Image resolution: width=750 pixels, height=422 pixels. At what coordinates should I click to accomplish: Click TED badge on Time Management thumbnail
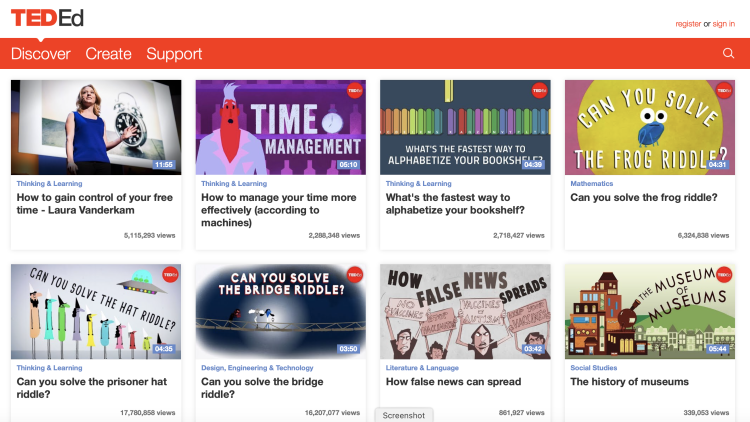coord(354,91)
